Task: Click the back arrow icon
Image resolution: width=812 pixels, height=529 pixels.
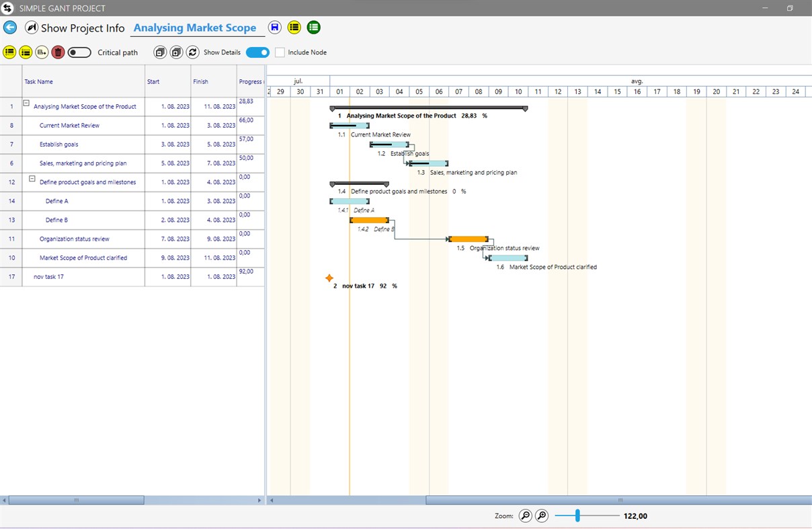Action: coord(9,27)
